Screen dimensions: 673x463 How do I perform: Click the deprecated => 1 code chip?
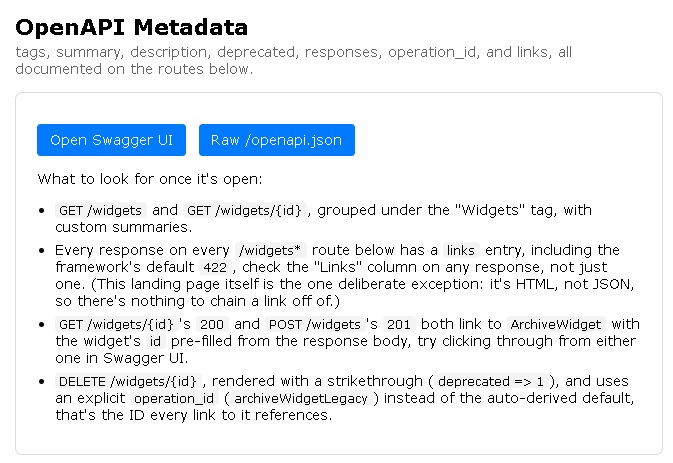491,381
